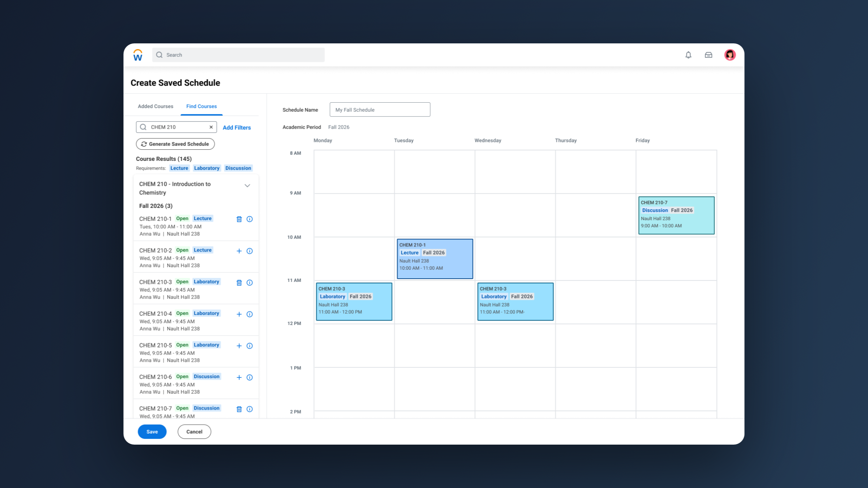Toggle the Laboratory requirement filter
Screen dimensions: 868x488
[207, 168]
